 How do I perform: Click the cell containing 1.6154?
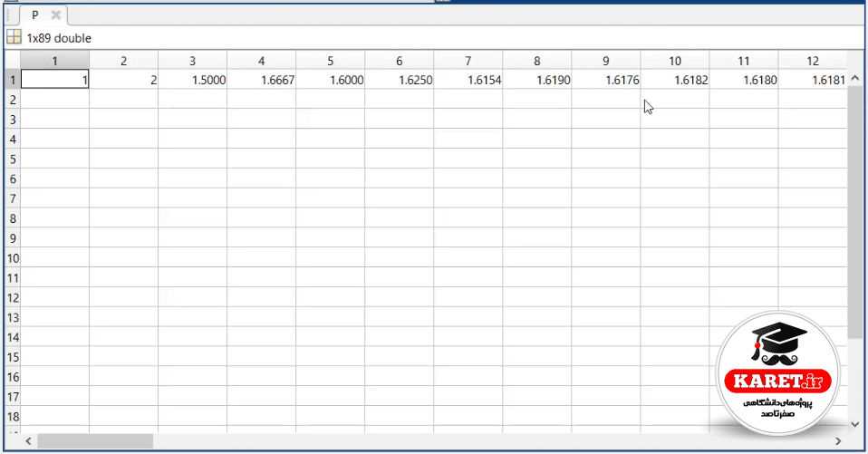click(468, 80)
